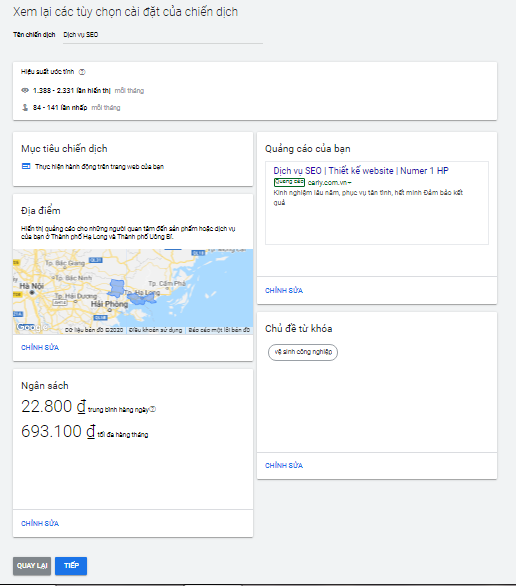Click CHỈNH SỬA under the location map
This screenshot has height=586, width=516.
(40, 348)
